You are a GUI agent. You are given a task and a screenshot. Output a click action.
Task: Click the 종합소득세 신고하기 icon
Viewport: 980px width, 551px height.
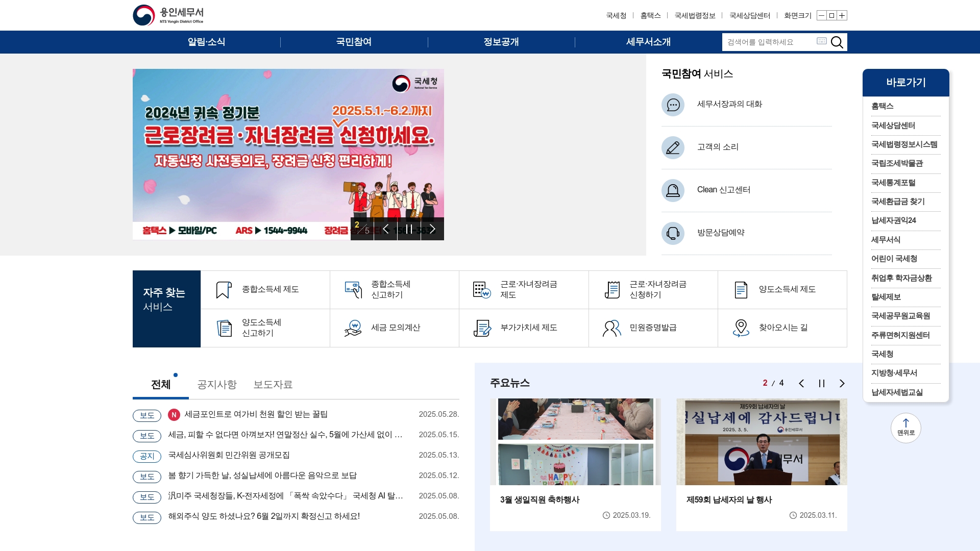[353, 290]
